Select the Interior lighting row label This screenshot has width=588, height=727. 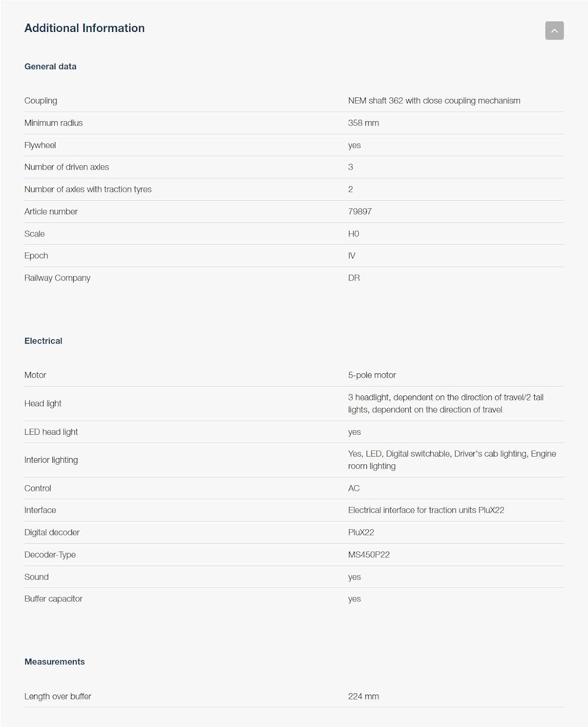point(51,460)
